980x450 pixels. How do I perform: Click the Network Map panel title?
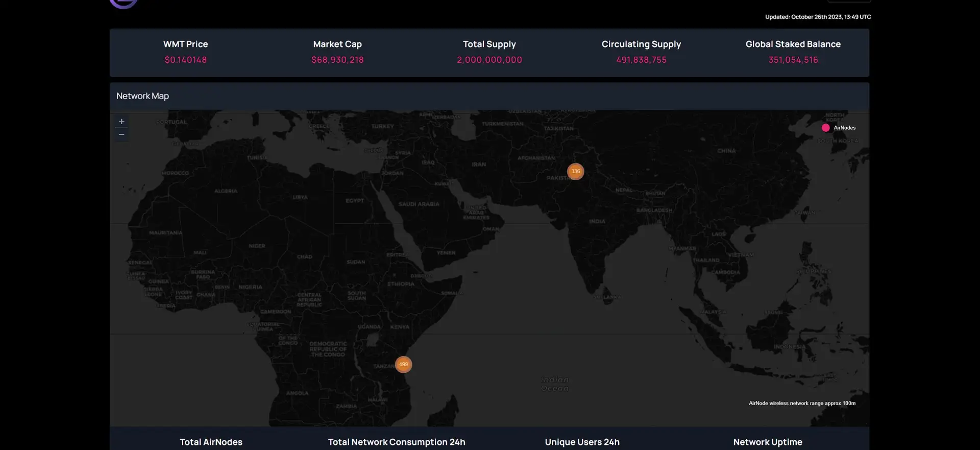pos(142,96)
